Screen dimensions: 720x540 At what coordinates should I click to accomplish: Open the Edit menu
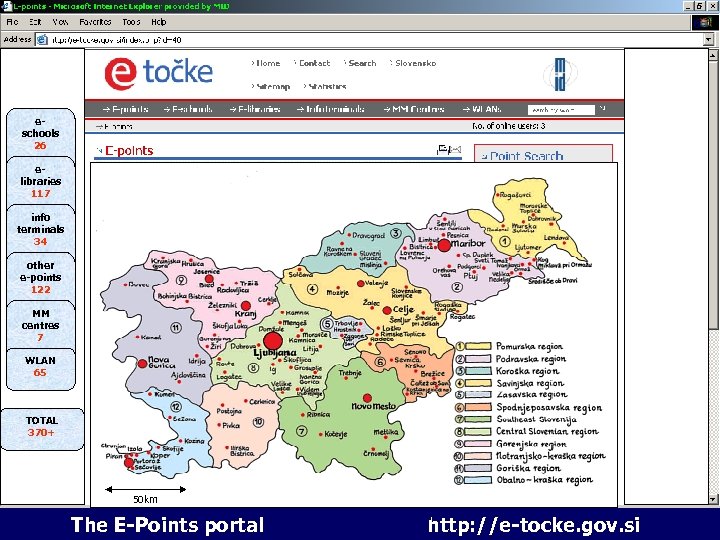[35, 22]
